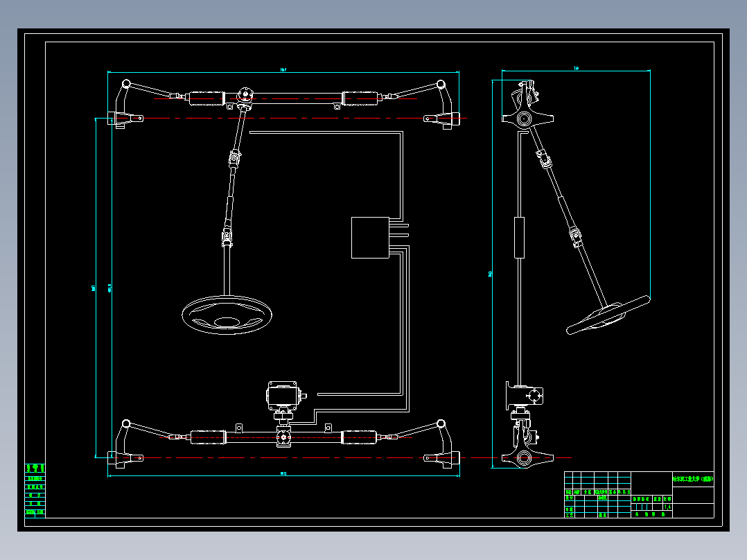Image resolution: width=747 pixels, height=560 pixels.
Task: Select the cylinder on the side-view vertical shaft
Action: click(519, 238)
